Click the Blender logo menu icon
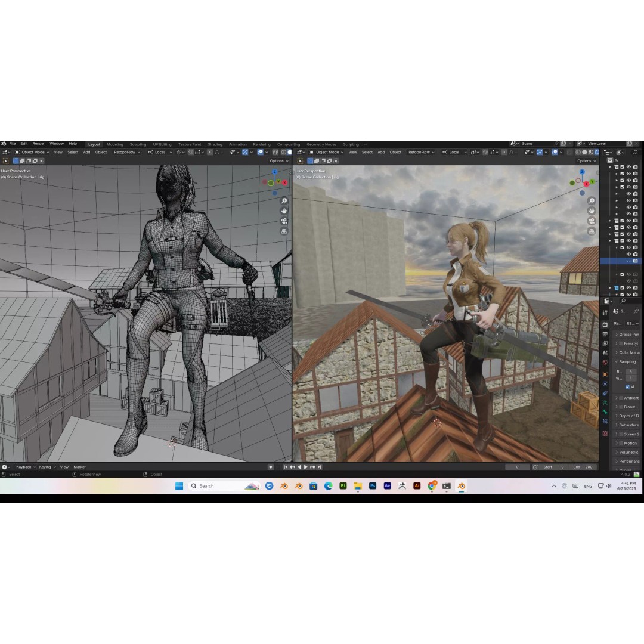Image resolution: width=644 pixels, height=644 pixels. click(4, 144)
